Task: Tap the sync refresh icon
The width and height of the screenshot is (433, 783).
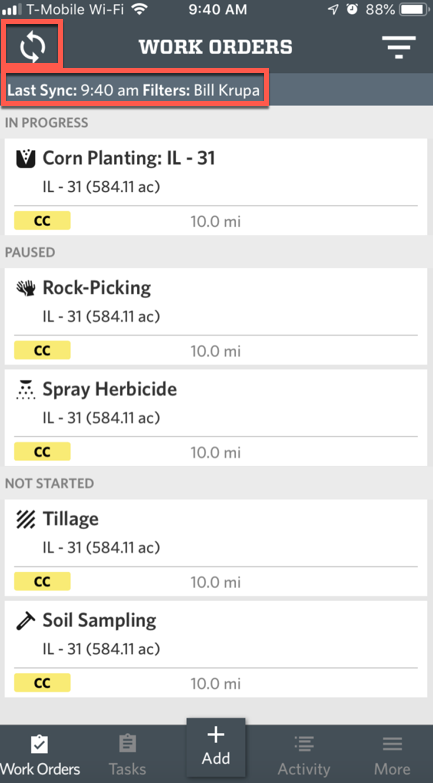Action: pyautogui.click(x=32, y=46)
